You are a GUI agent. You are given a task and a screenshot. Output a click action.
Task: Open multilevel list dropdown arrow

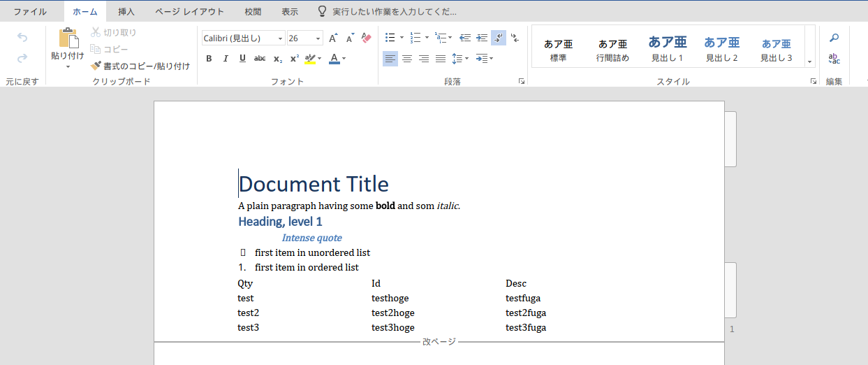click(x=450, y=38)
